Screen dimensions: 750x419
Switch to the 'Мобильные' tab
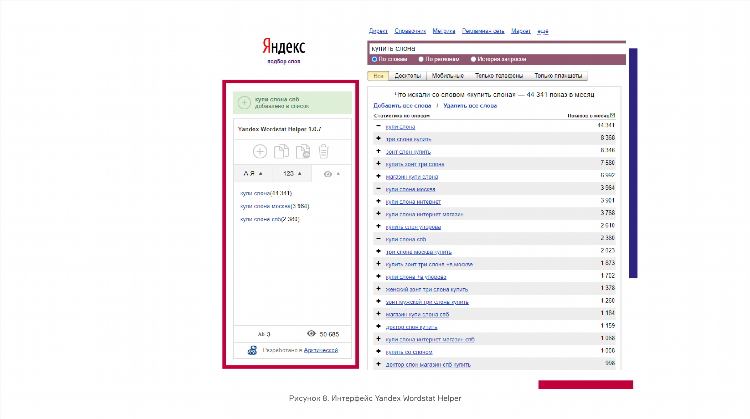[448, 76]
